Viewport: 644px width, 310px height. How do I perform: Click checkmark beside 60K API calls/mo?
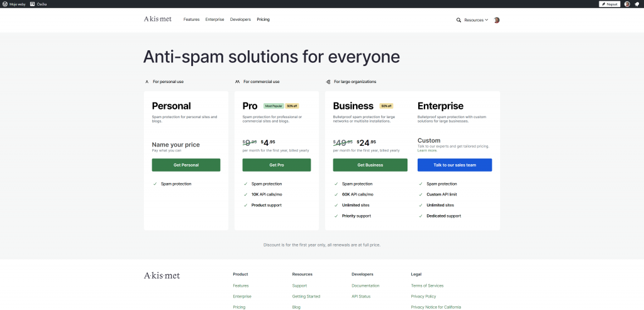[x=336, y=195]
